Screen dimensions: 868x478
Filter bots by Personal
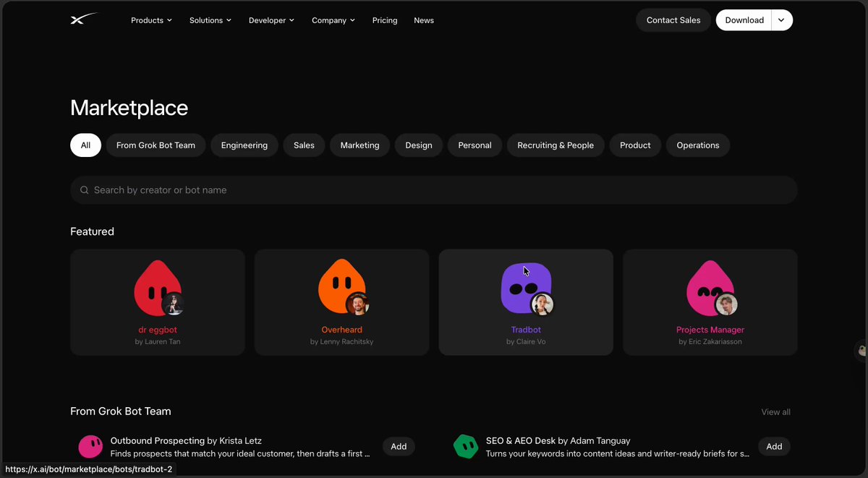pyautogui.click(x=475, y=145)
